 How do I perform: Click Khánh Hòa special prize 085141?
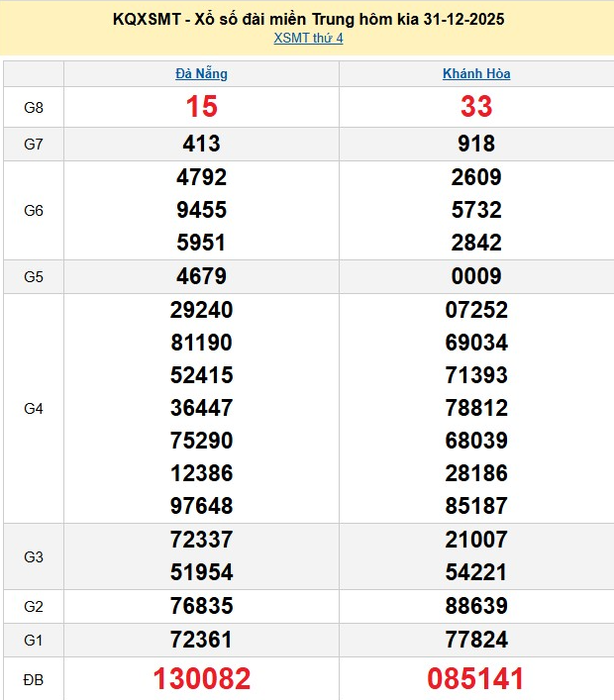[x=476, y=678]
